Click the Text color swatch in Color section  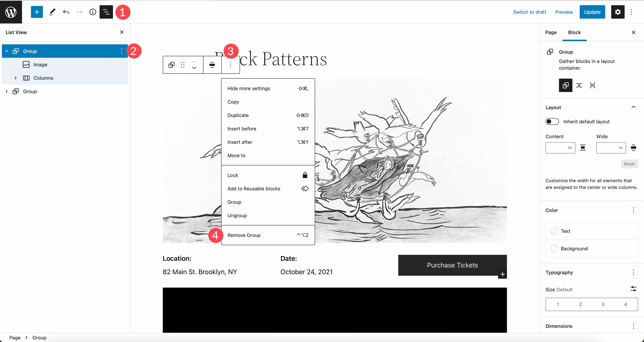pos(554,231)
